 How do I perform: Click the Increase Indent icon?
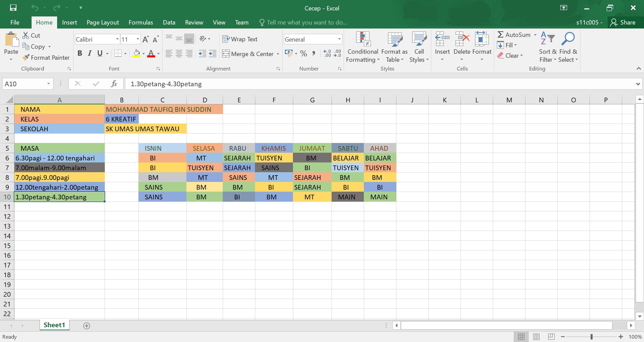click(x=213, y=54)
